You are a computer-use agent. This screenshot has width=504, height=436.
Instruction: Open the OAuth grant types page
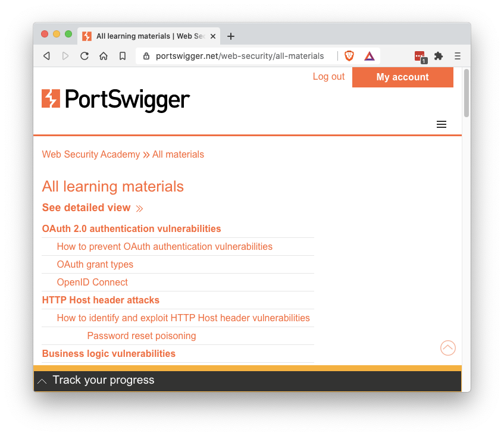pos(95,264)
